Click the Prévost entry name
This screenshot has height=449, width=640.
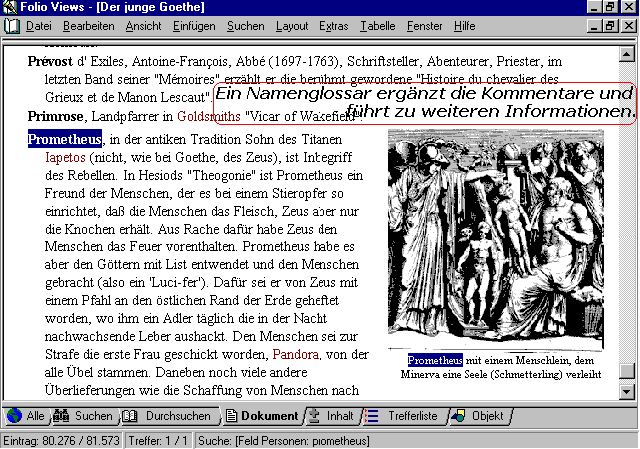pyautogui.click(x=50, y=61)
